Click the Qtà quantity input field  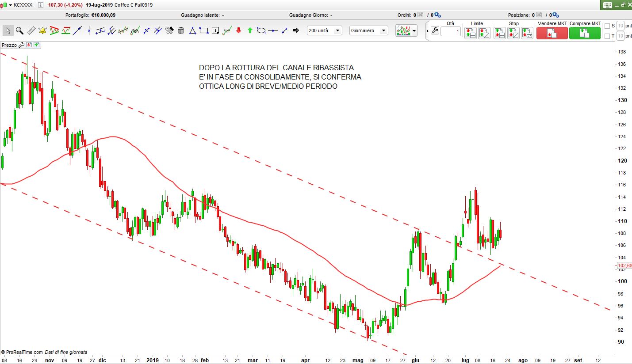(x=450, y=31)
